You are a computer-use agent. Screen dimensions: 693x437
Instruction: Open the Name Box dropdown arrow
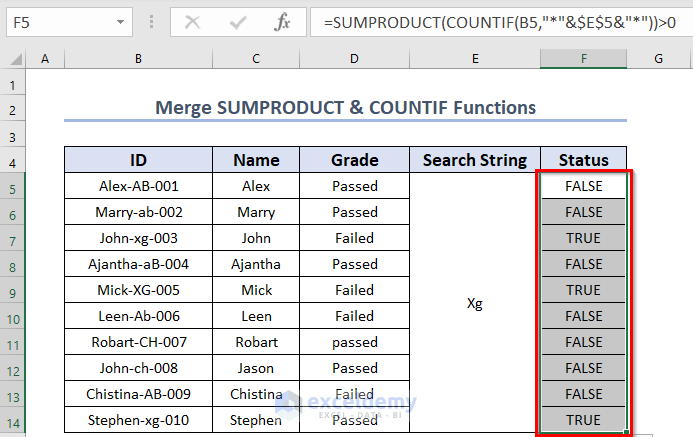point(120,21)
